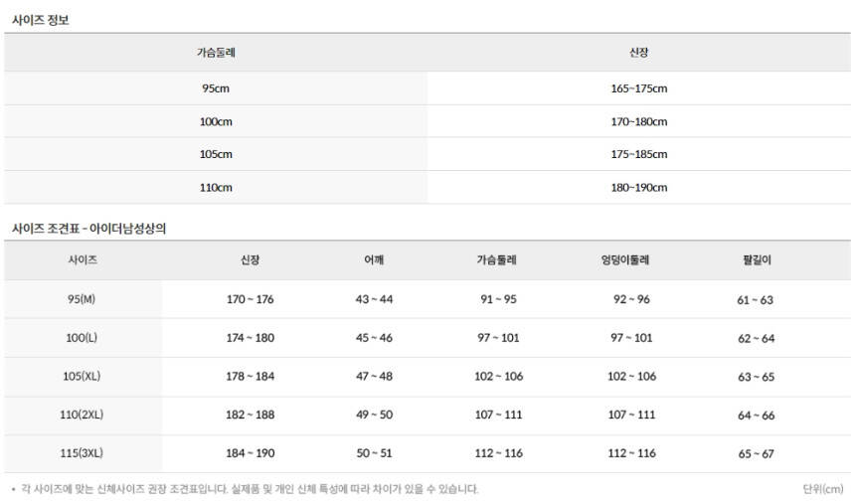Click the 어깨 column header

374,260
